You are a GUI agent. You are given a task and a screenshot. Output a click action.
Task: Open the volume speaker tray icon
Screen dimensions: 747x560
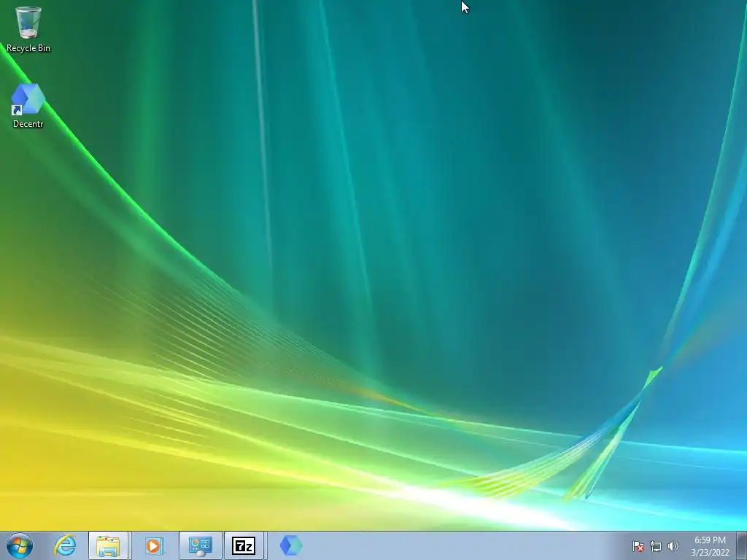(673, 546)
